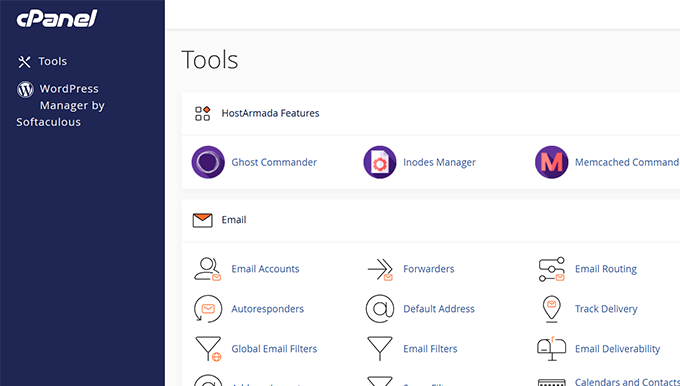Open the Ghost Commander link
The image size is (680, 386).
click(274, 162)
